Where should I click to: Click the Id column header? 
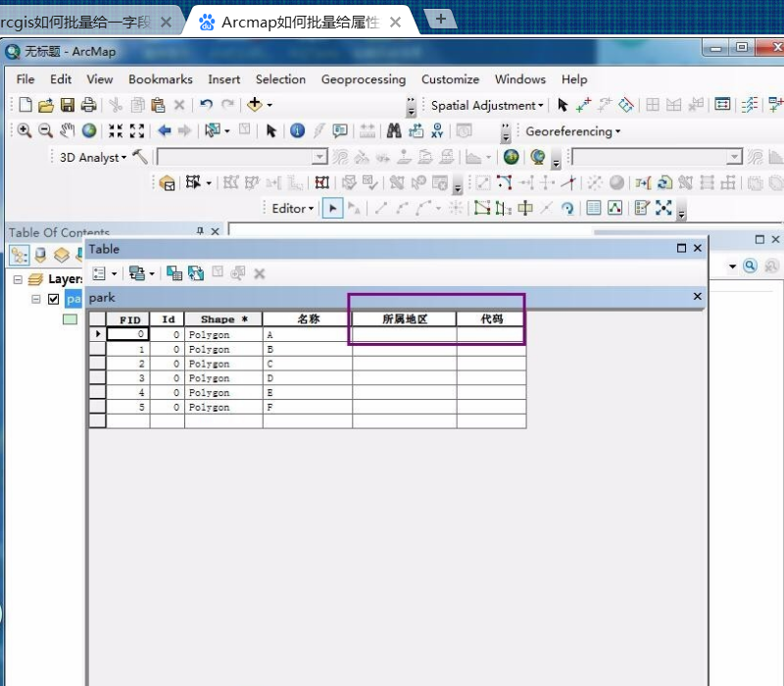(168, 319)
